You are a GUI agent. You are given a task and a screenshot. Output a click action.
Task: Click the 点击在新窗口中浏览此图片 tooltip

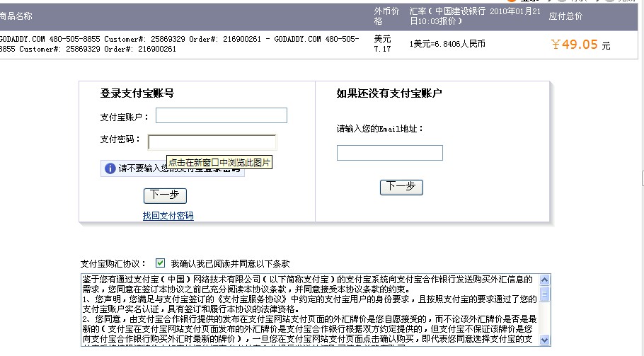point(219,163)
